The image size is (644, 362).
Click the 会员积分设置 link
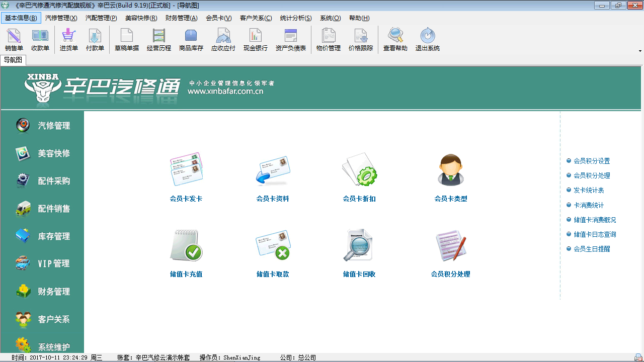[592, 161]
